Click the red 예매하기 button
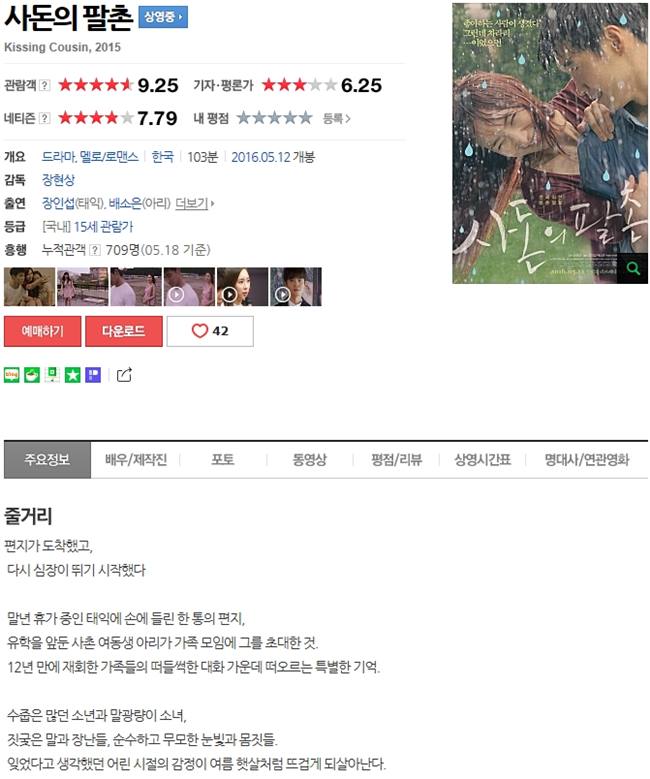This screenshot has height=779, width=650. click(42, 331)
